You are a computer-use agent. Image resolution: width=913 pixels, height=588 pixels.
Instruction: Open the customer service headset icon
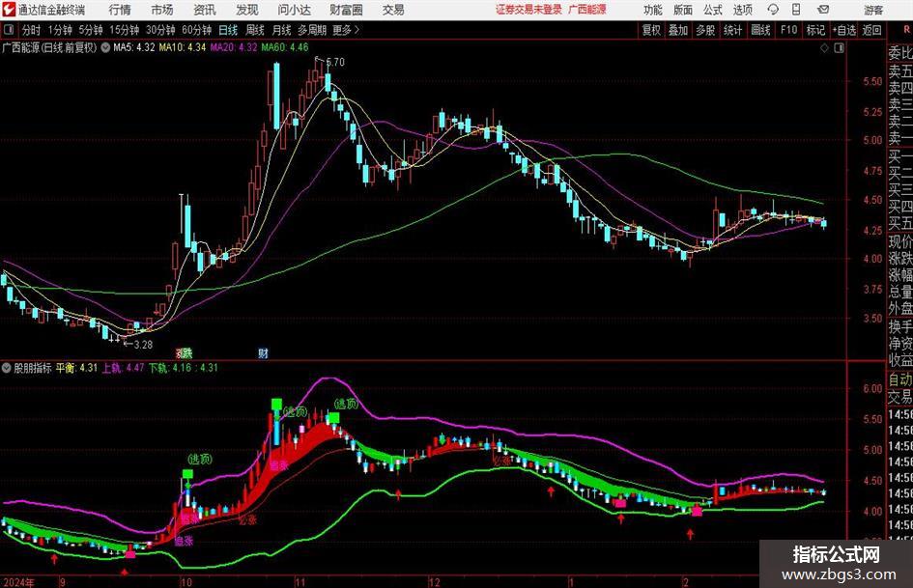(773, 10)
